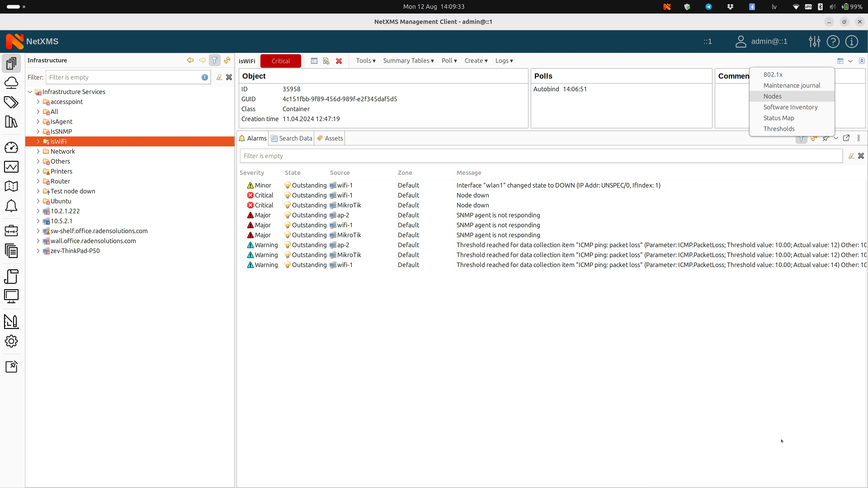Click the navigate forward arrow in Infrastructure
The image size is (868, 488).
click(202, 60)
